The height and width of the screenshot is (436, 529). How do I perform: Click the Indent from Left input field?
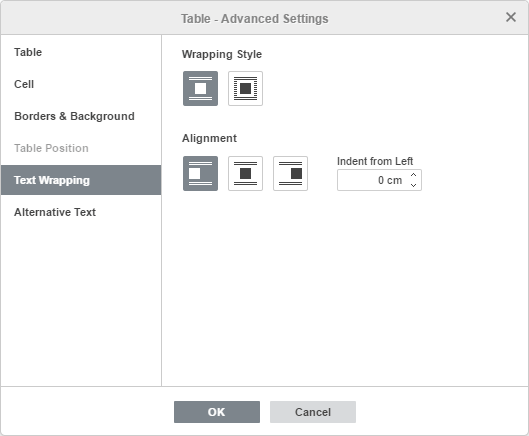pyautogui.click(x=379, y=180)
